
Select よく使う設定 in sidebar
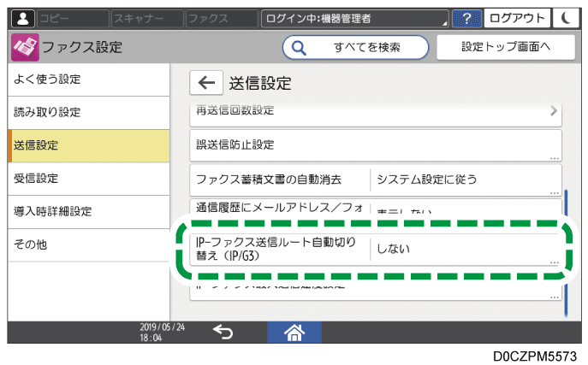(x=88, y=79)
